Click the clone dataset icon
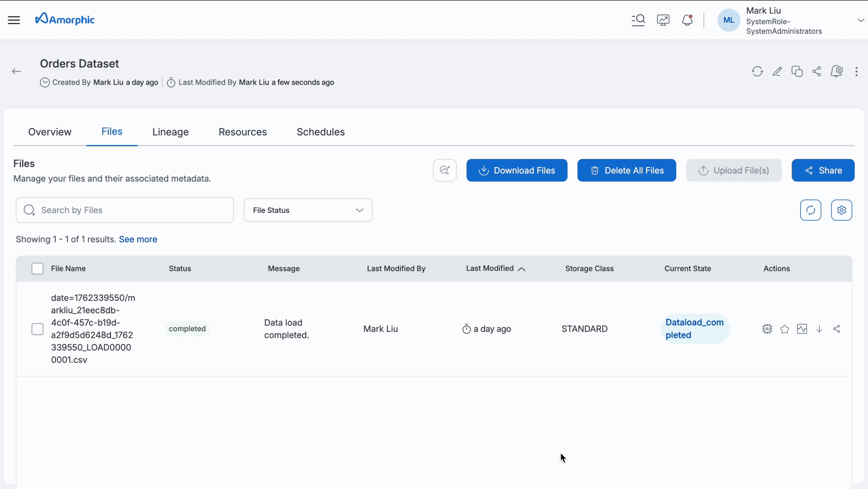868x489 pixels. (x=797, y=71)
